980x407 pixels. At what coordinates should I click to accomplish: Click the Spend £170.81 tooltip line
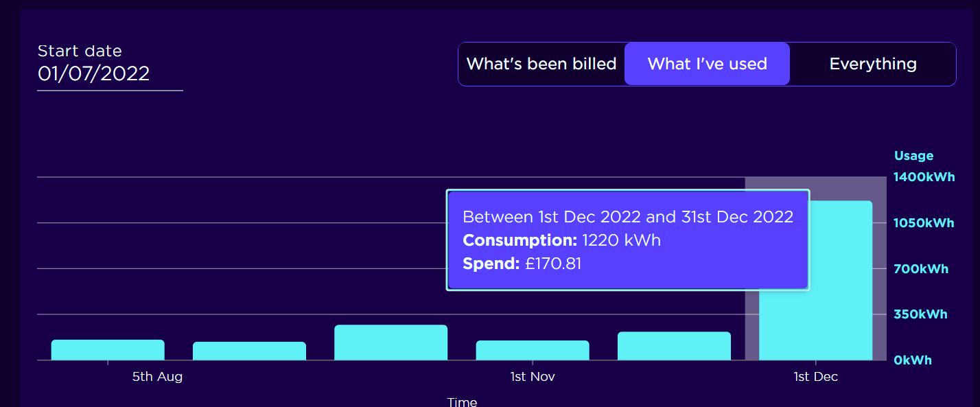[522, 264]
